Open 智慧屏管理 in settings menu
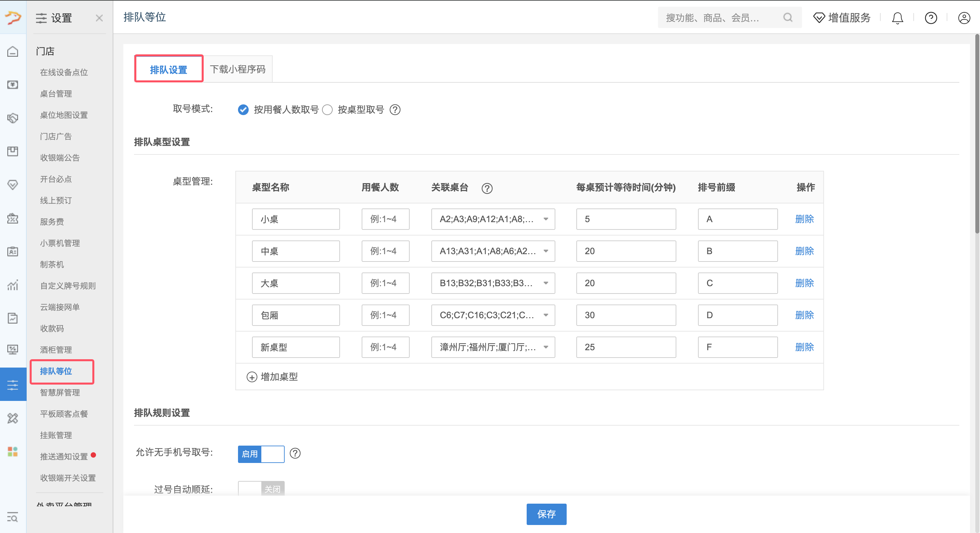This screenshot has width=980, height=533. coord(60,392)
